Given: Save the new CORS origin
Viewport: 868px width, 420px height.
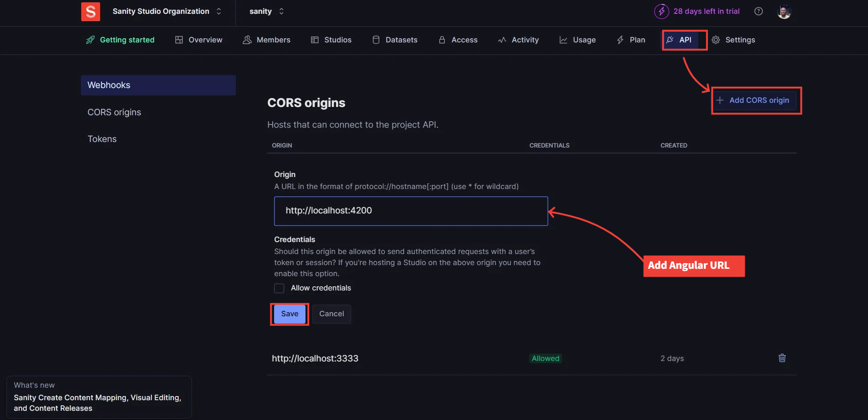Looking at the screenshot, I should pyautogui.click(x=289, y=314).
